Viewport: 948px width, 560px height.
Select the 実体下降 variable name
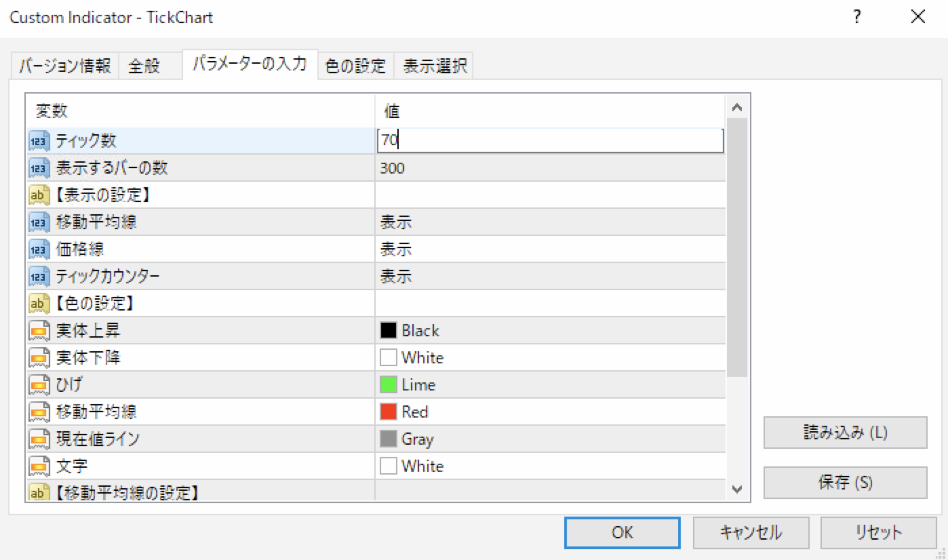88,358
